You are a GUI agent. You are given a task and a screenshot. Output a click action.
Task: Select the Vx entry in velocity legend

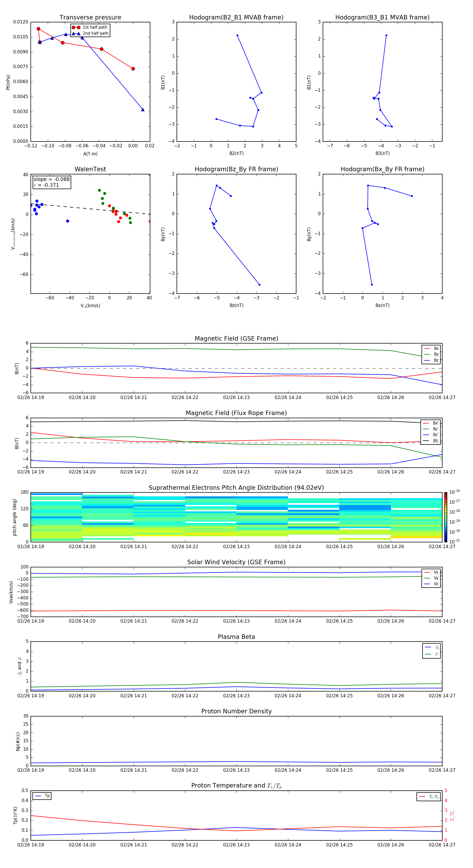tap(431, 572)
